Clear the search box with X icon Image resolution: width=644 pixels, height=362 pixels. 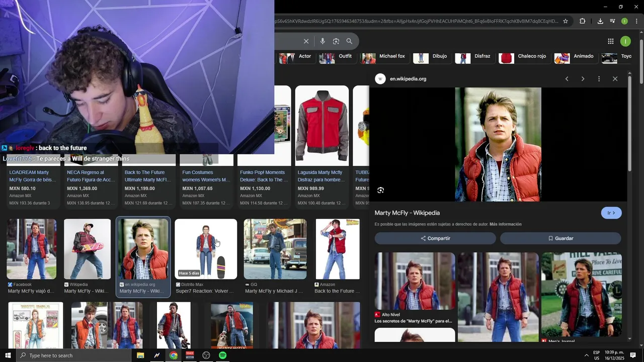(x=306, y=41)
